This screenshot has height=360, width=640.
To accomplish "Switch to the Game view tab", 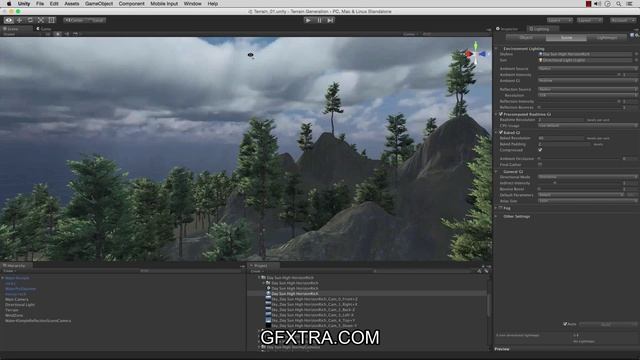I will (x=44, y=29).
